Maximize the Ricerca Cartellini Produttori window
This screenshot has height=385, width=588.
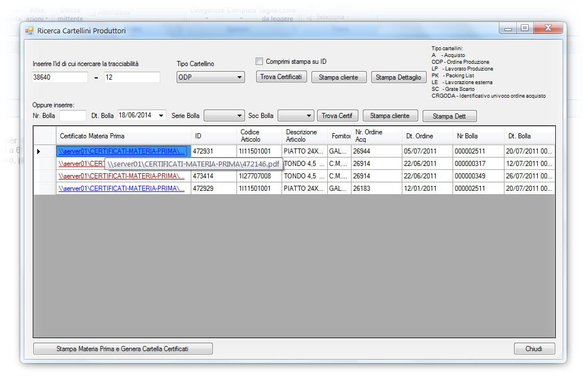coord(525,28)
